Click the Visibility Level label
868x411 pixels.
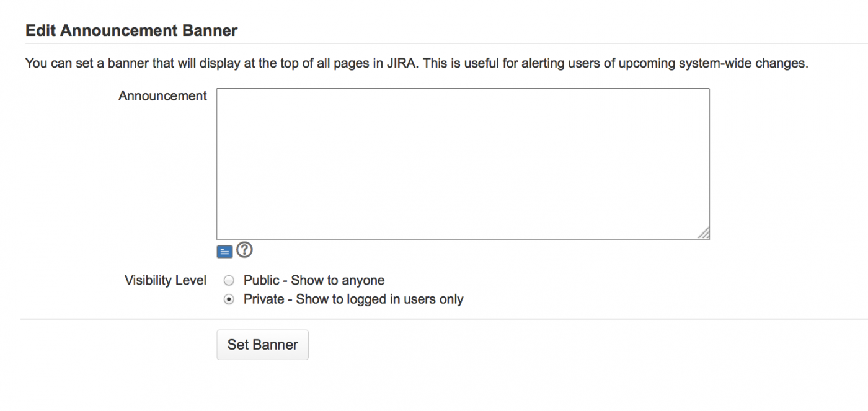(x=166, y=280)
